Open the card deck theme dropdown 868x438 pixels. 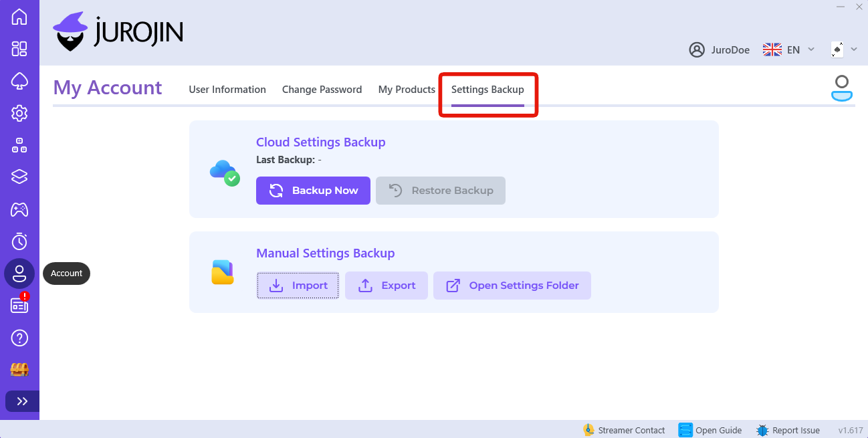(x=843, y=49)
